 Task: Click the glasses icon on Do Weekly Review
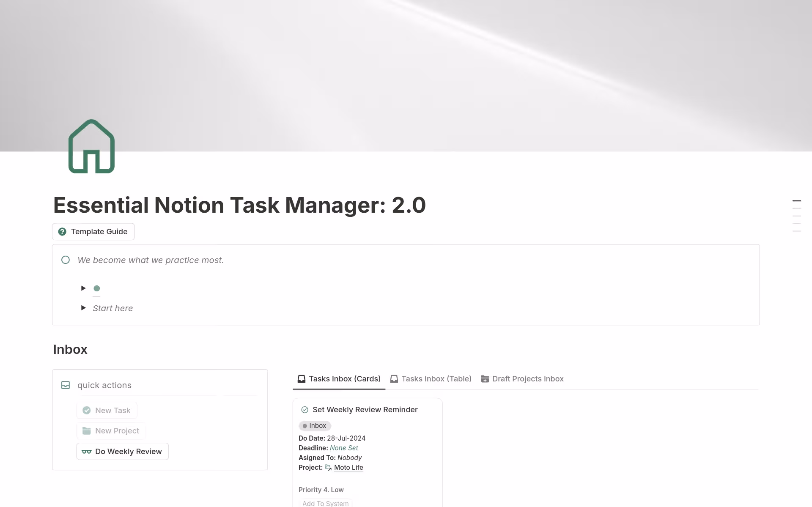(86, 452)
